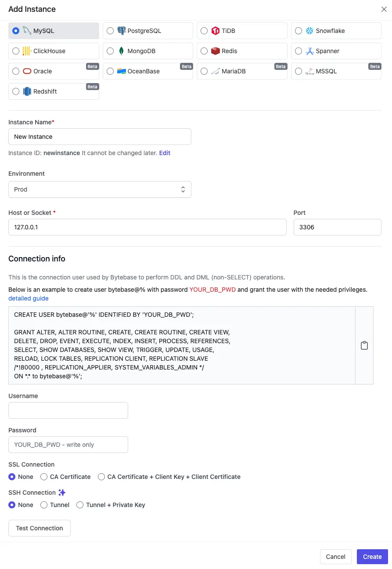Click the CREATE USER statement line
392x569 pixels.
point(104,315)
